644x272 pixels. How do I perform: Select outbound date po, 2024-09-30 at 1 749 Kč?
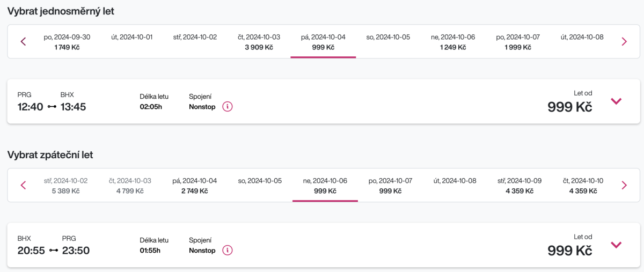pyautogui.click(x=67, y=42)
